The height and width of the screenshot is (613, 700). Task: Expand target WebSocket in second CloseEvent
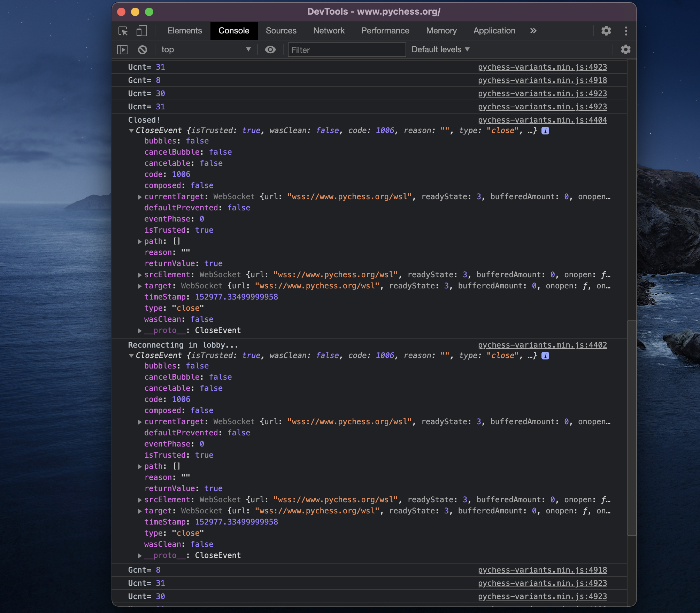[x=140, y=511]
